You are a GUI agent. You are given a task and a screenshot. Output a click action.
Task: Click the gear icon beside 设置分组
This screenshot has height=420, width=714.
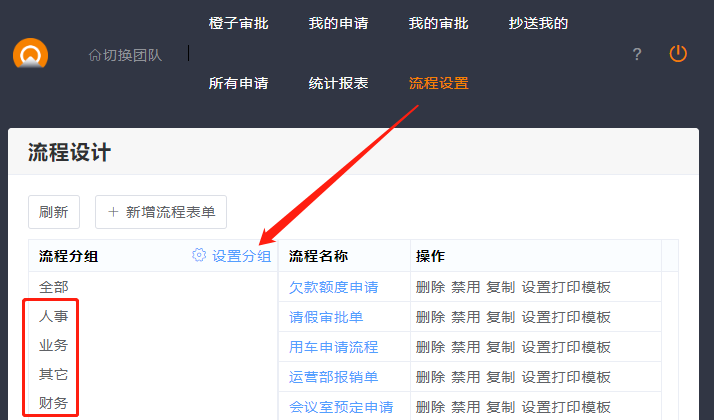pyautogui.click(x=199, y=256)
